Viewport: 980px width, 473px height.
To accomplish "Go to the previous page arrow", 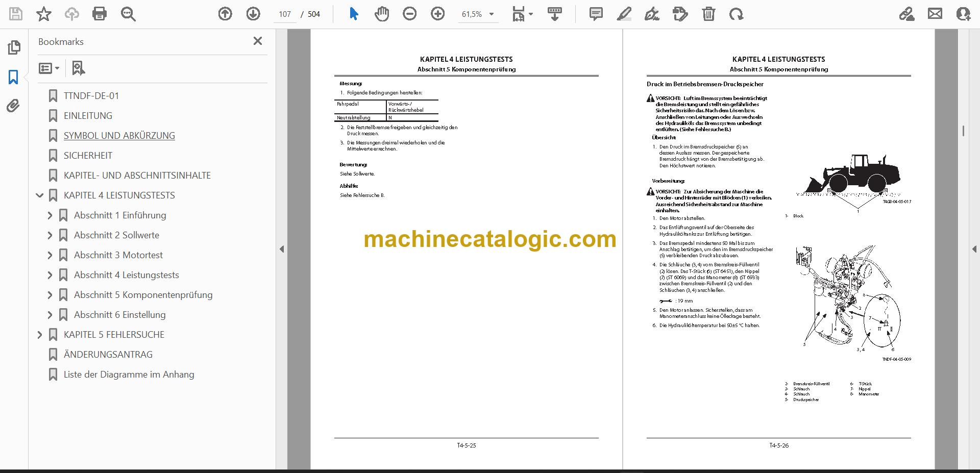I will [225, 14].
